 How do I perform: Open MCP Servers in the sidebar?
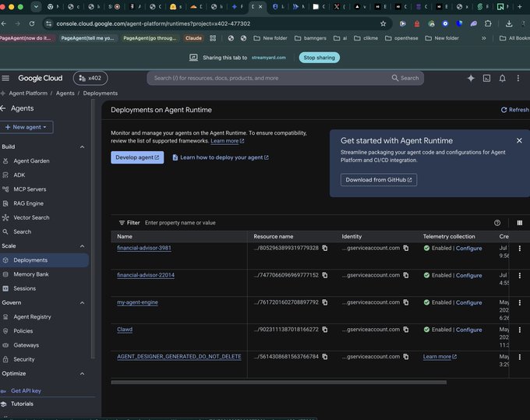click(30, 189)
